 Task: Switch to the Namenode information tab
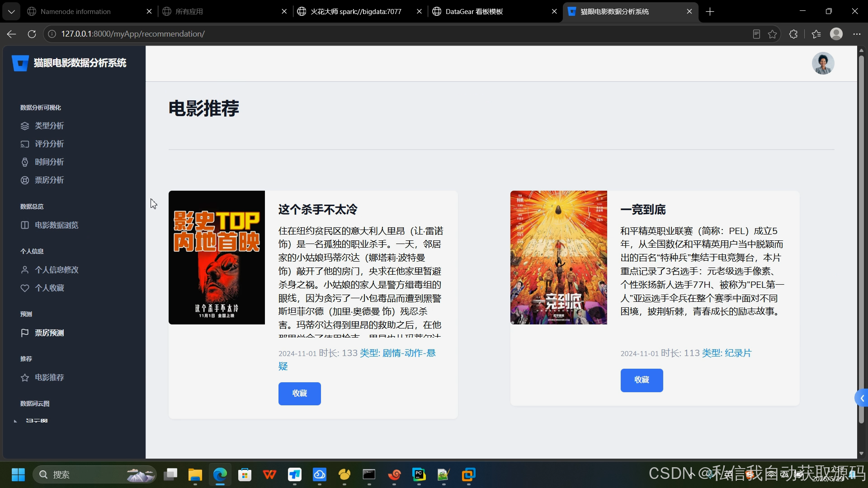tap(90, 12)
